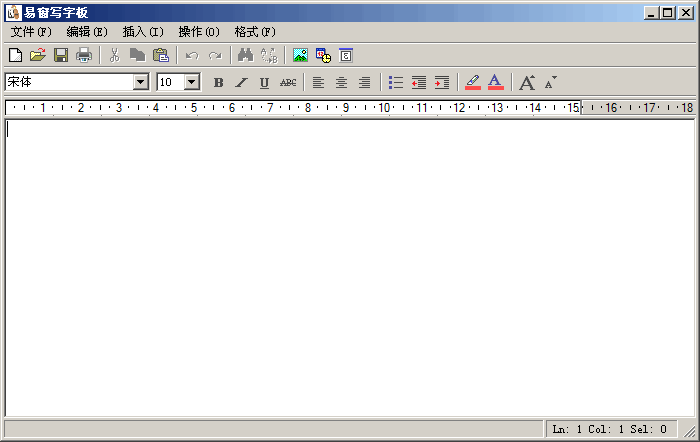
Task: Apply bullet list formatting
Action: [x=396, y=82]
